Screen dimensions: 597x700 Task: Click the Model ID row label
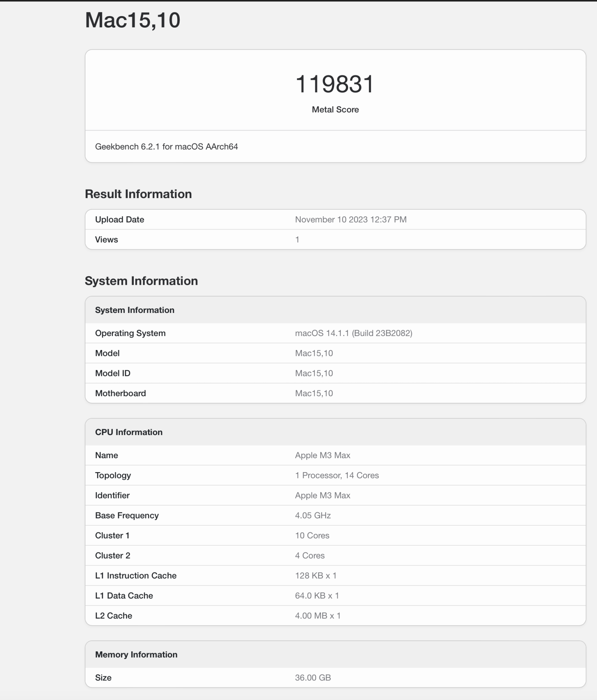[x=113, y=373]
